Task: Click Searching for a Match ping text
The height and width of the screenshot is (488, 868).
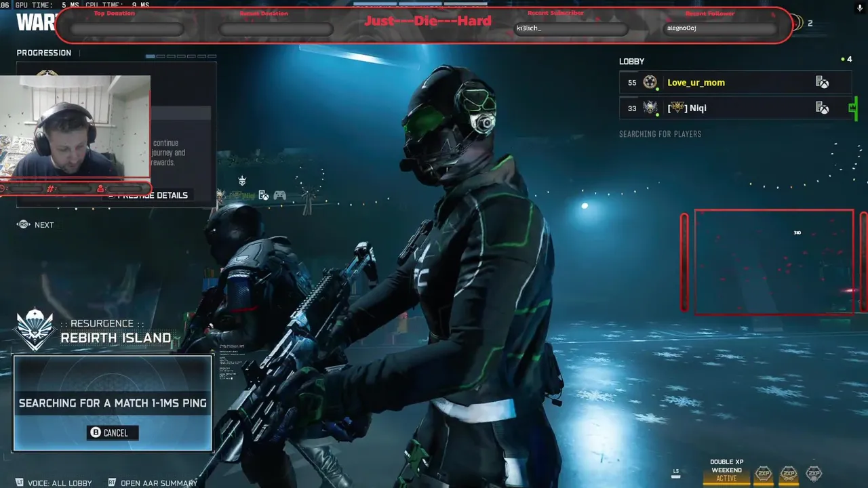Action: (x=113, y=403)
